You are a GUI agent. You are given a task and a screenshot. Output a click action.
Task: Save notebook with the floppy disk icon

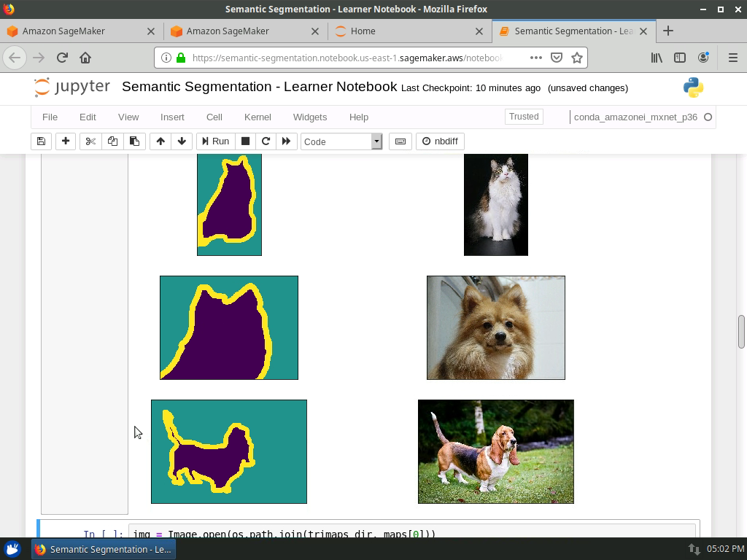[41, 141]
